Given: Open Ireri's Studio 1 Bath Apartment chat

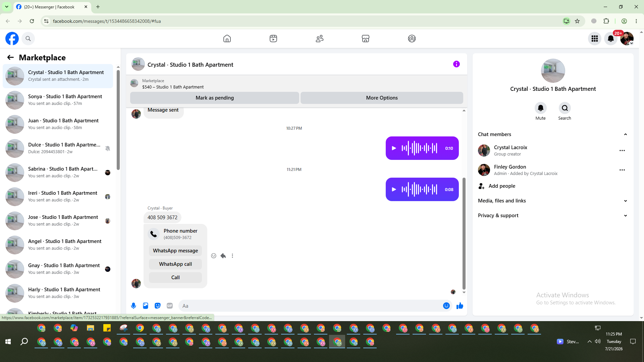Looking at the screenshot, I should point(58,196).
